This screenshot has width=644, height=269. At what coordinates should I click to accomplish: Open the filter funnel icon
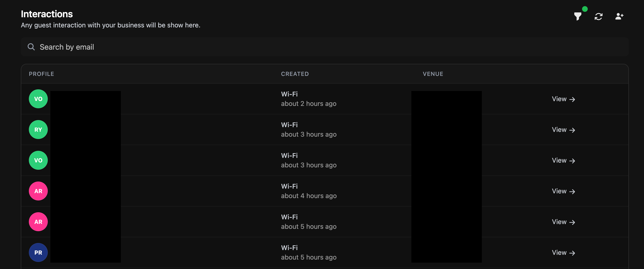578,17
